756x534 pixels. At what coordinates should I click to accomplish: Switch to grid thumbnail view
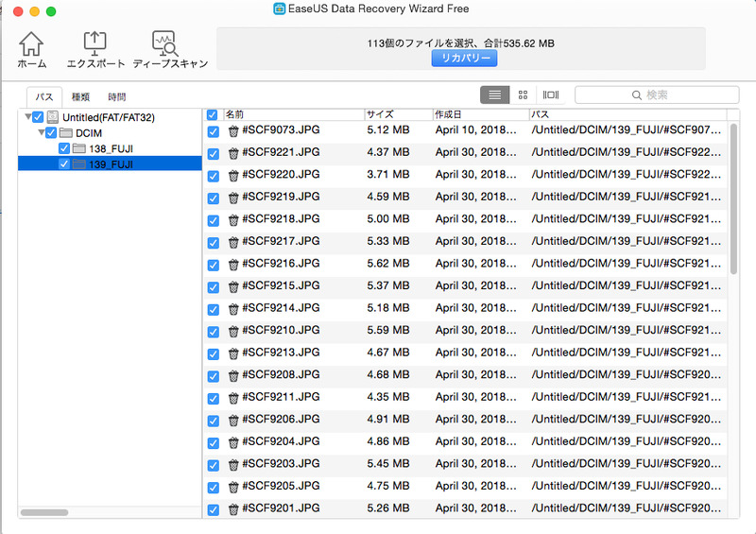[x=523, y=95]
